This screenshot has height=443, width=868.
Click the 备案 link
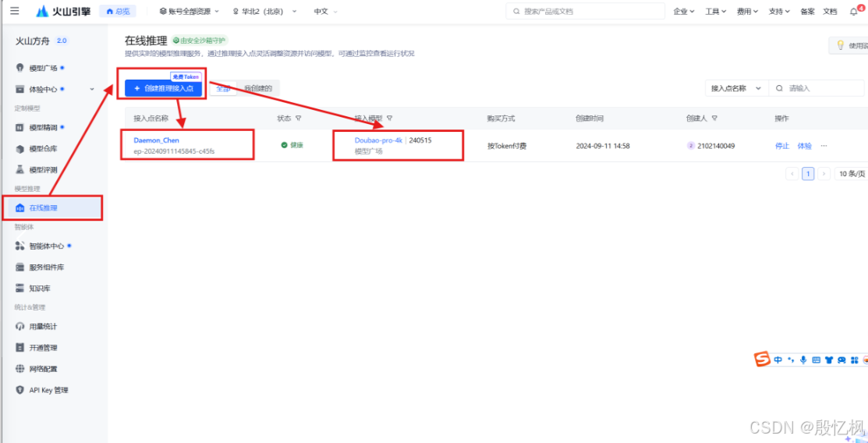(807, 11)
